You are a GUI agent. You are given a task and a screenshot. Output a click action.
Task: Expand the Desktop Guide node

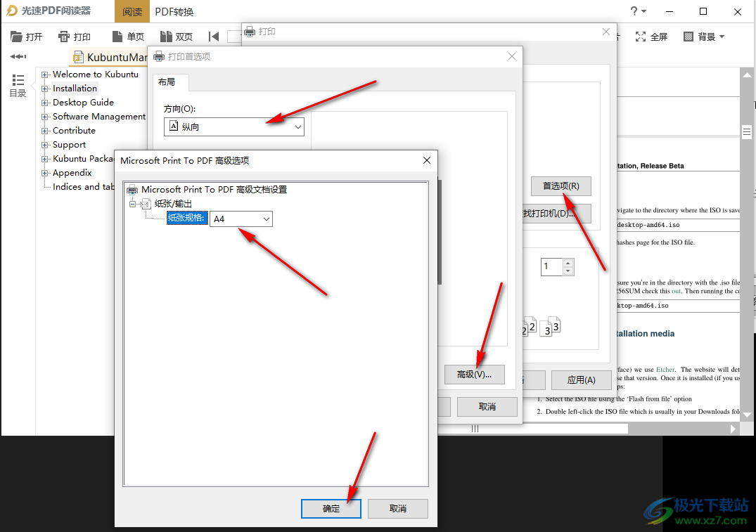45,103
